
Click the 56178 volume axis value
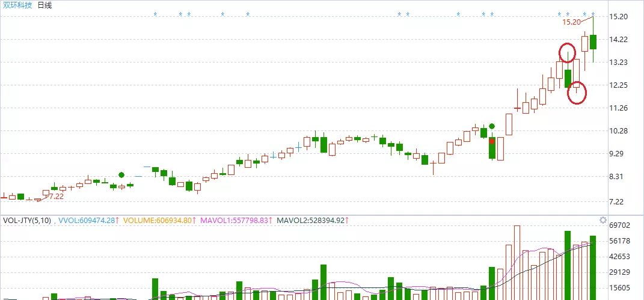pos(620,241)
